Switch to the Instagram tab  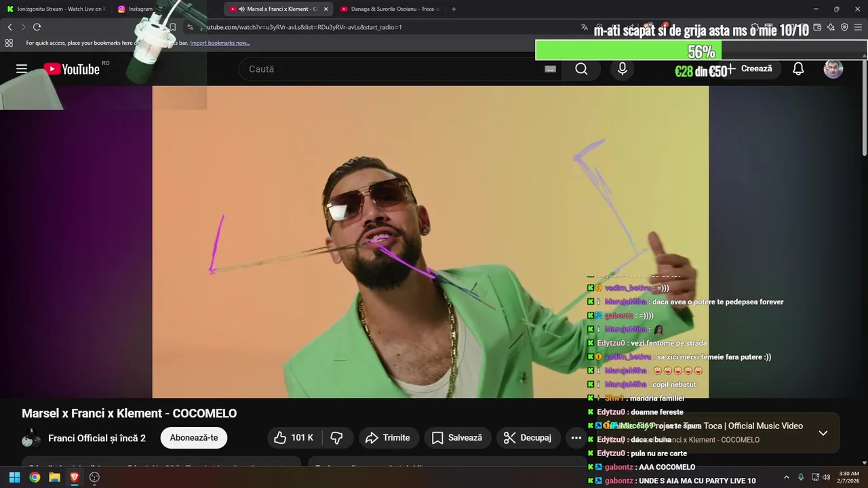click(135, 9)
